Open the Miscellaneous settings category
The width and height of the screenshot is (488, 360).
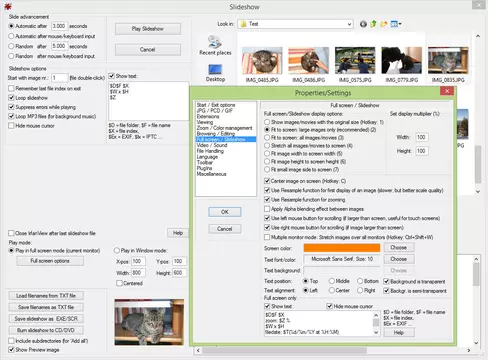[x=211, y=174]
